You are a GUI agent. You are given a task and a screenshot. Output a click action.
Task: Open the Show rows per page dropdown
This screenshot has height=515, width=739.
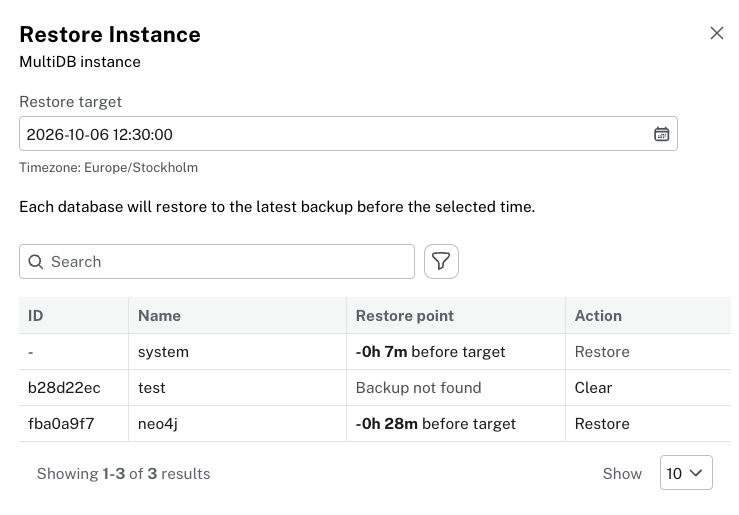coord(686,473)
